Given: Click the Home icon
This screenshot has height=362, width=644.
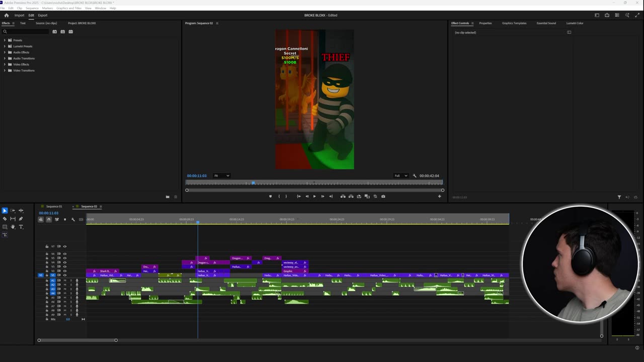Looking at the screenshot, I should (7, 15).
